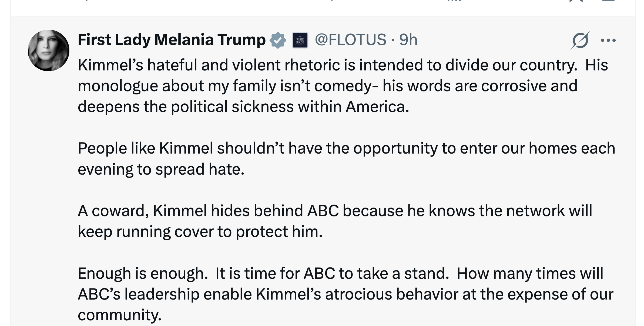Open Melania Trump's profile picture
Screen dimensions: 644x326
pyautogui.click(x=49, y=50)
